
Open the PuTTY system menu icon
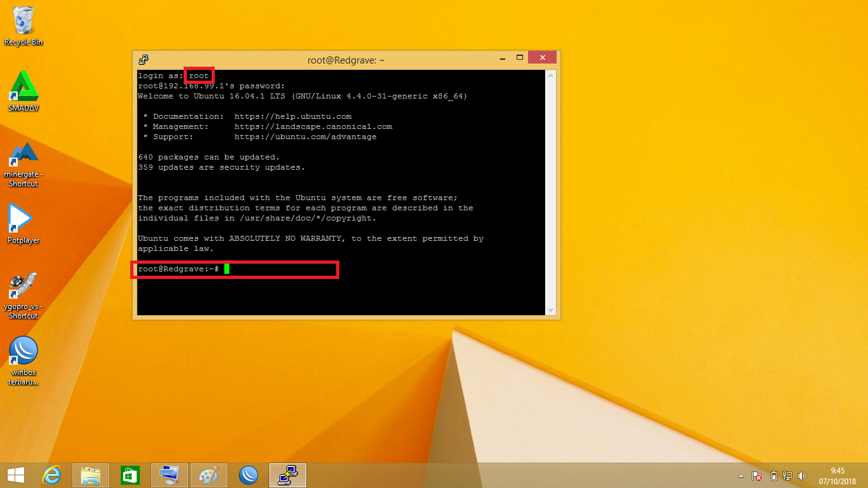pyautogui.click(x=142, y=58)
